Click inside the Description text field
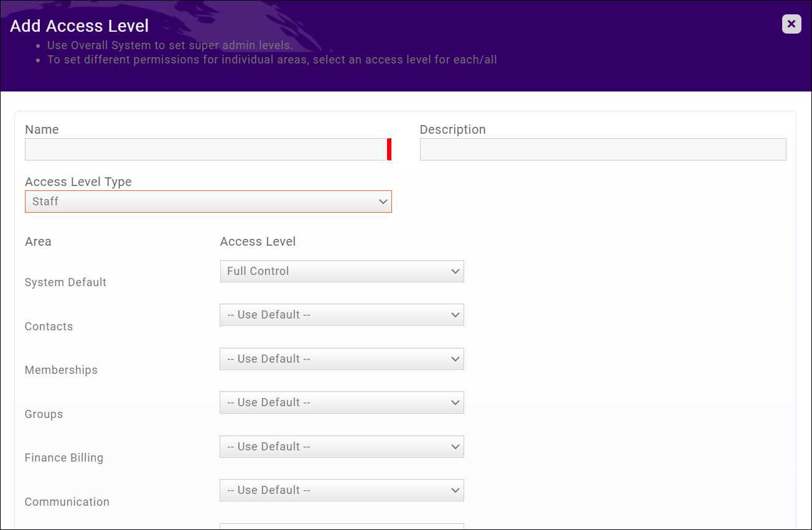 tap(603, 149)
